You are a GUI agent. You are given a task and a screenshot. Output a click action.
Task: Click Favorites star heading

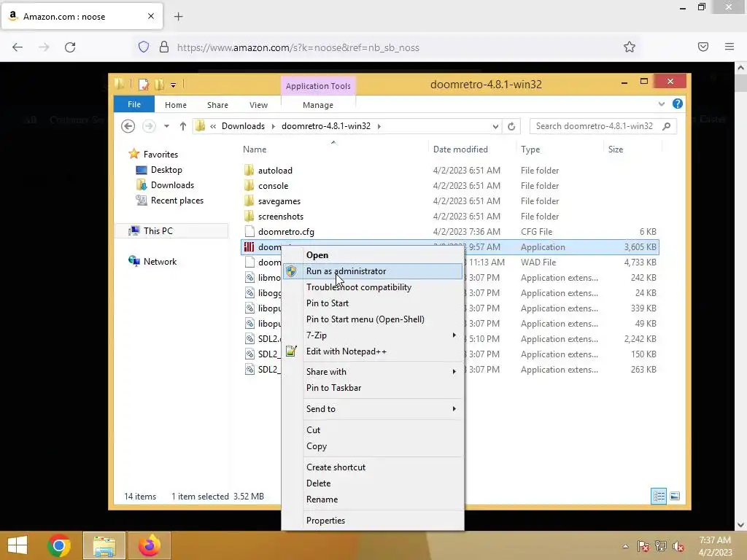tap(153, 155)
